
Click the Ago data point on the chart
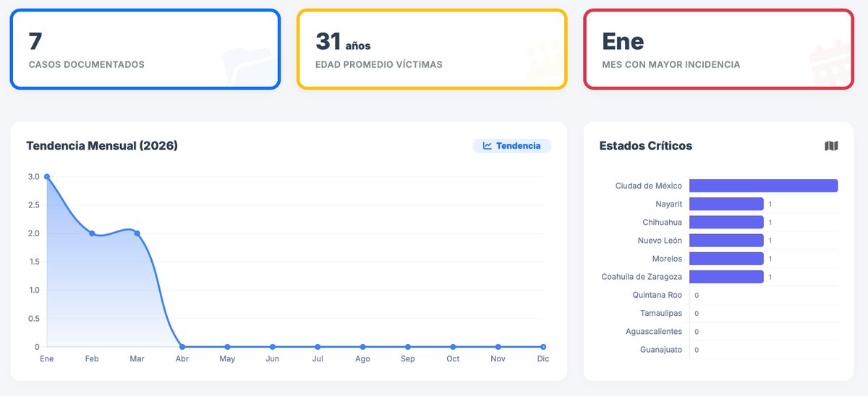pos(362,347)
